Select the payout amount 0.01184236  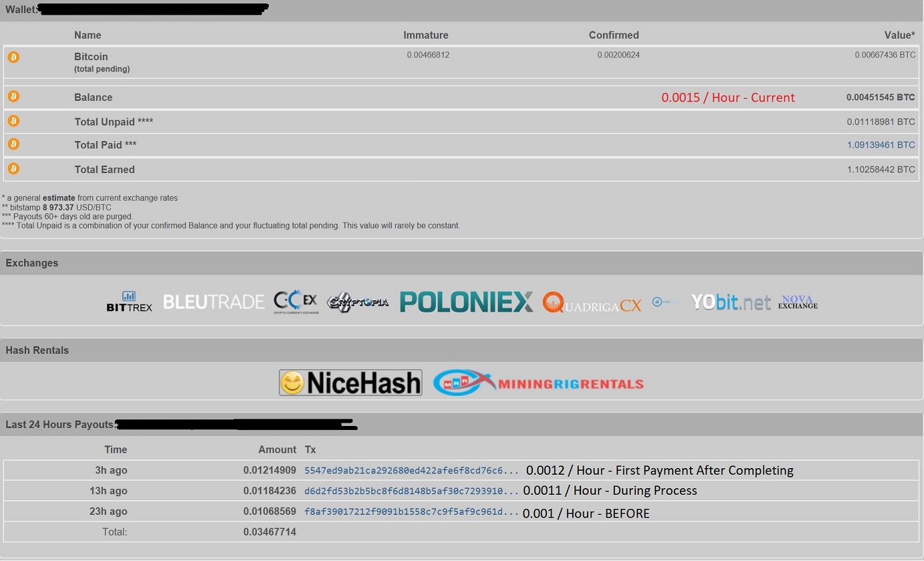pyautogui.click(x=269, y=491)
